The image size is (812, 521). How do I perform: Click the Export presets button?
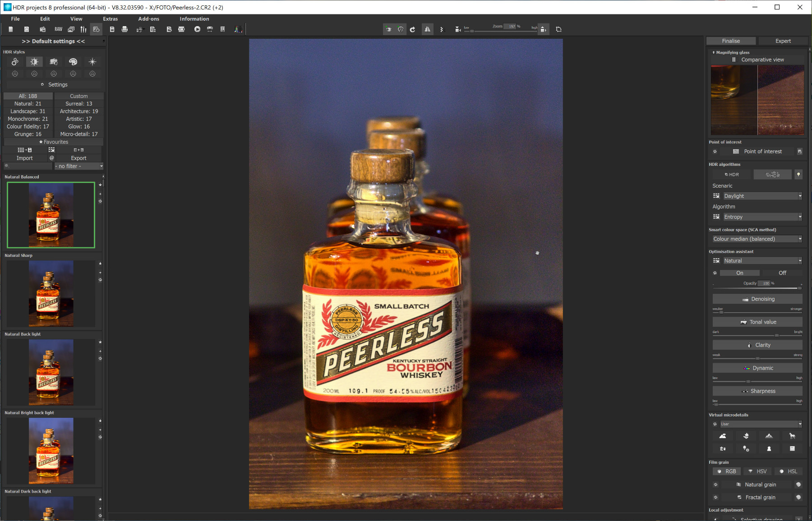(x=78, y=158)
